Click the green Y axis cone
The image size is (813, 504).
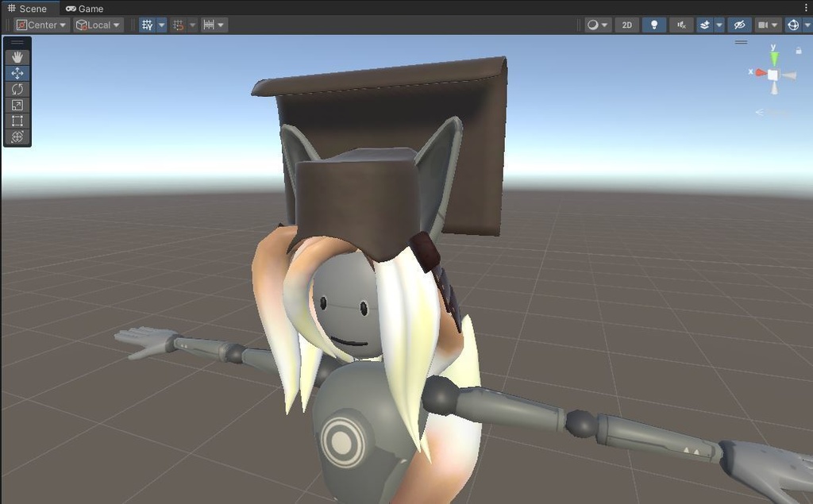tap(773, 59)
